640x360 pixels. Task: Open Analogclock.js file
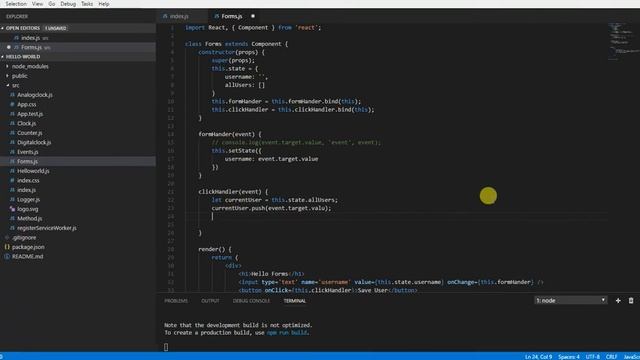(35, 95)
